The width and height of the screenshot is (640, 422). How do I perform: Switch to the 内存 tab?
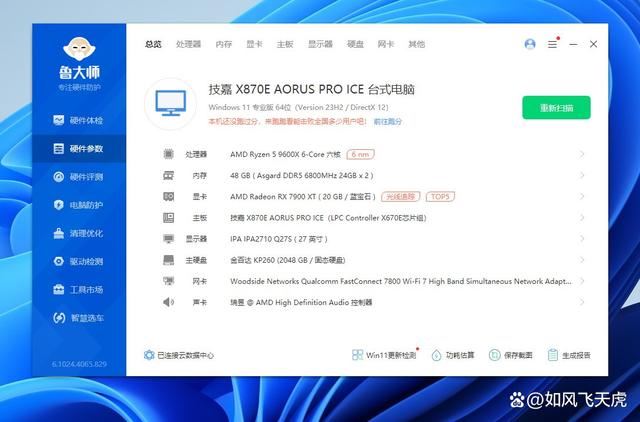click(x=224, y=44)
